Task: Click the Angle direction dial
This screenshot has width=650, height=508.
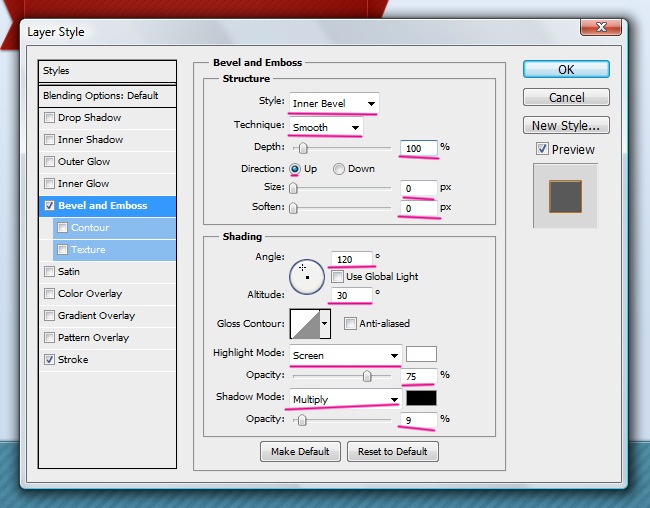Action: click(x=307, y=275)
